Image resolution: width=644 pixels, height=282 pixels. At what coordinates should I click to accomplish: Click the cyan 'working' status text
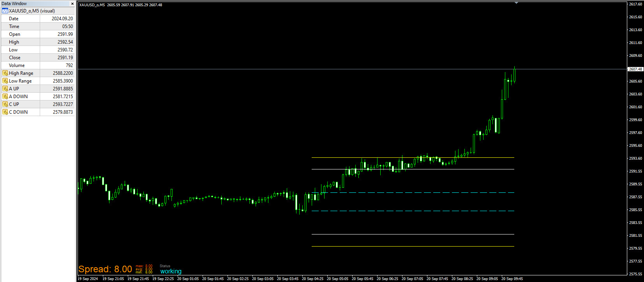click(171, 271)
